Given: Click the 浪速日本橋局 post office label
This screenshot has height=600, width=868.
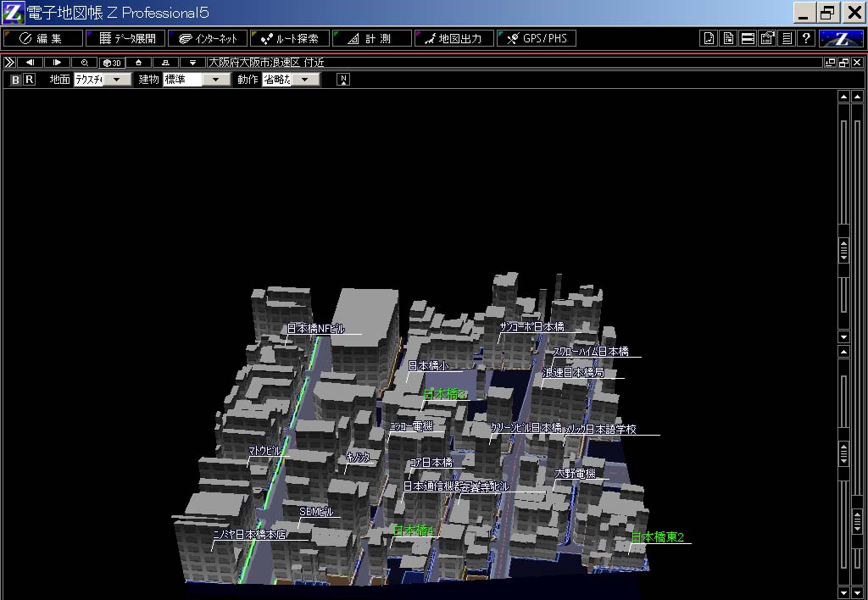Looking at the screenshot, I should pos(573,373).
